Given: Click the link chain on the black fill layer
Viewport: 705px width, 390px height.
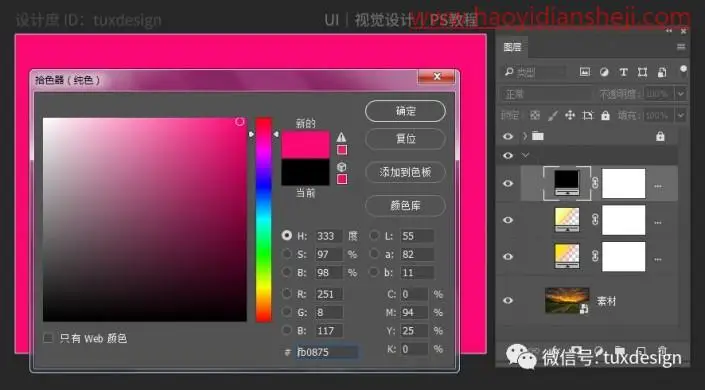Looking at the screenshot, I should (x=595, y=183).
